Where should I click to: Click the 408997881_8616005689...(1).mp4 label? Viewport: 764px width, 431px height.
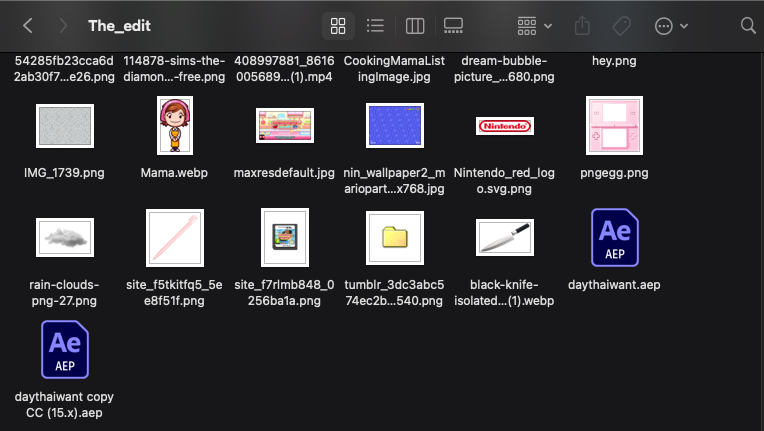(x=284, y=69)
